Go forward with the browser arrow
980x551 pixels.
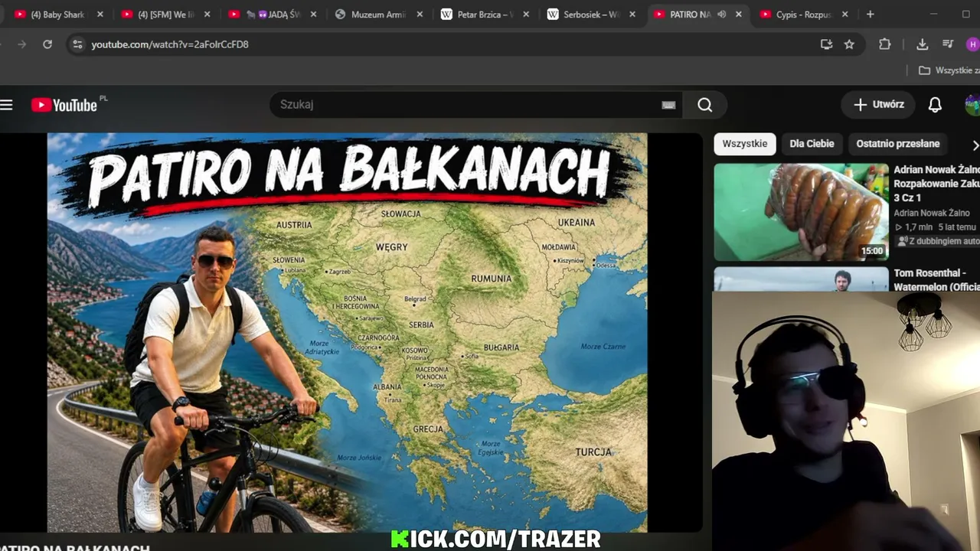click(x=21, y=44)
